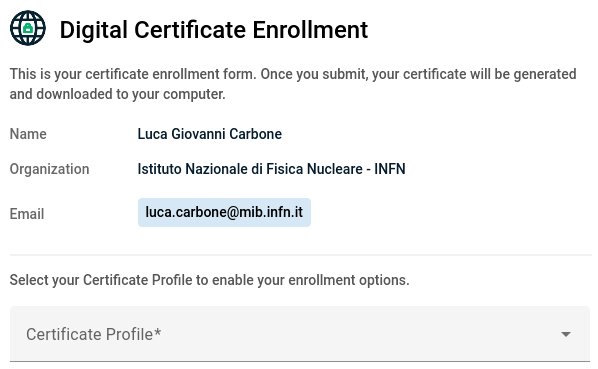598x369 pixels.
Task: Click the word INFN in the organization value
Action: coord(390,169)
